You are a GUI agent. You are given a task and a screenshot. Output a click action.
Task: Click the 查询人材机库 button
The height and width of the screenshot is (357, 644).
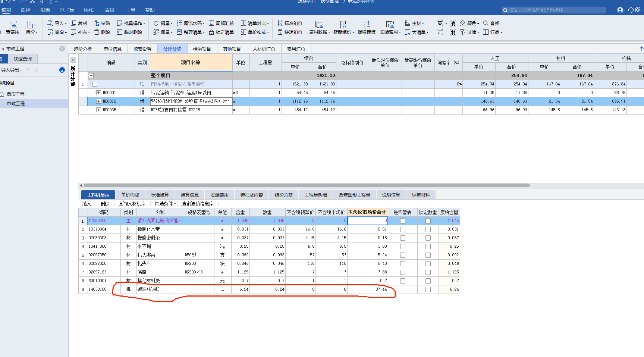click(132, 204)
